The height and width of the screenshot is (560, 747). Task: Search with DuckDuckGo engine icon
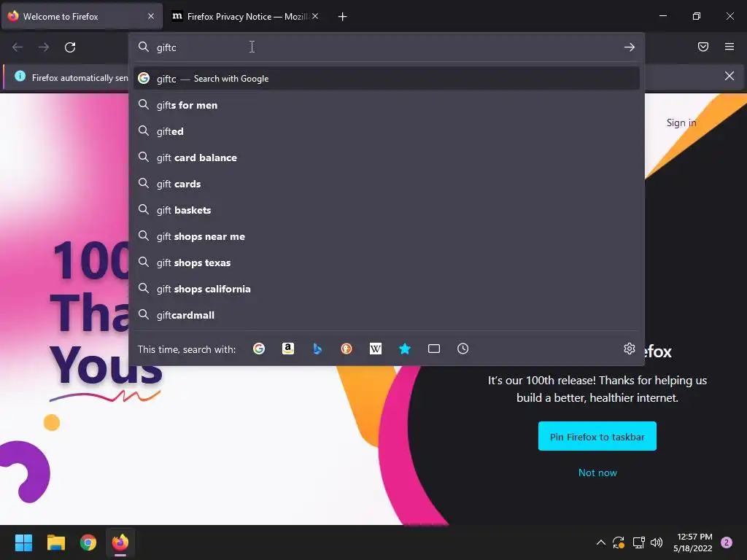347,349
